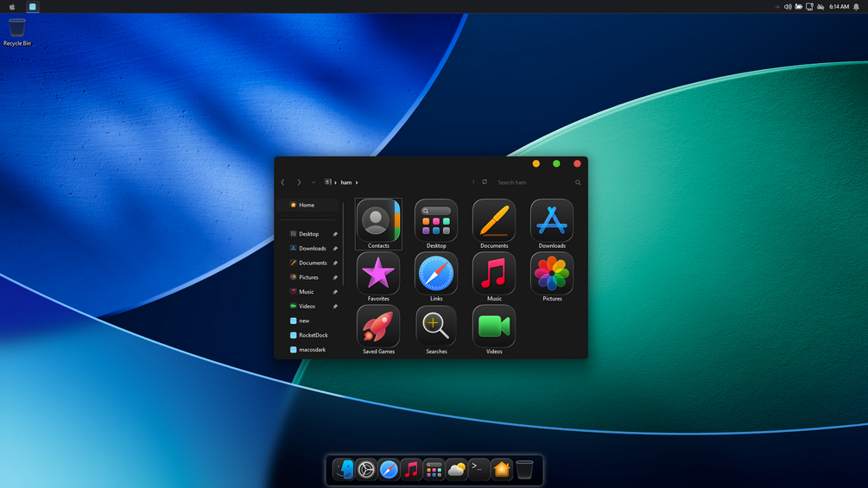The width and height of the screenshot is (868, 488).
Task: Select Downloads in the sidebar
Action: pyautogui.click(x=308, y=249)
